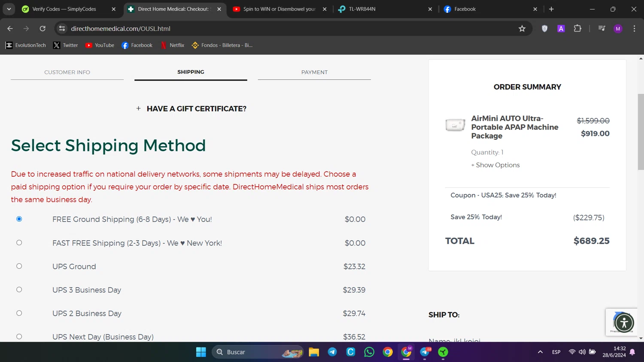Screen dimensions: 644x362
Task: Switch to the Payment step tab
Action: 314,72
